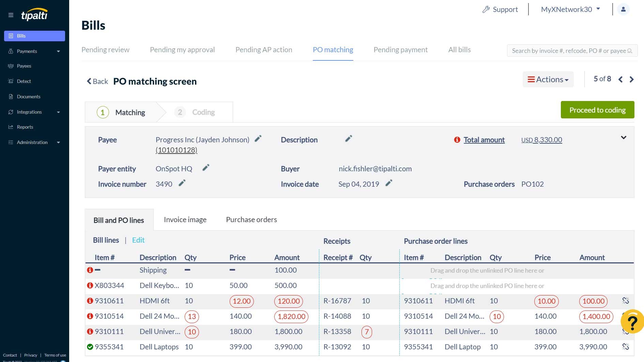This screenshot has height=362, width=644.
Task: Unlink the HDMI 6ft purchase order line
Action: click(625, 301)
